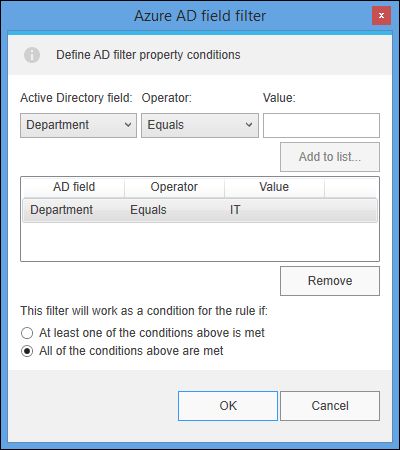Click the blank column header after Value
This screenshot has height=450, width=400.
351,187
